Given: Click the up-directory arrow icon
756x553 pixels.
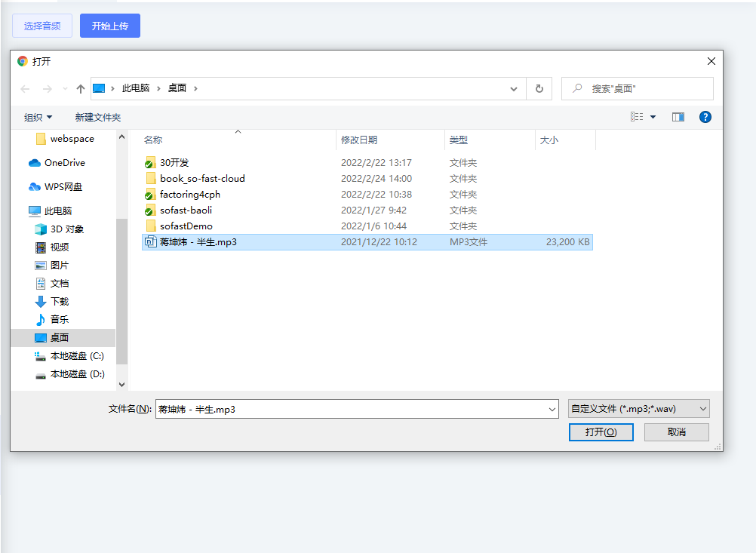Looking at the screenshot, I should pyautogui.click(x=80, y=89).
